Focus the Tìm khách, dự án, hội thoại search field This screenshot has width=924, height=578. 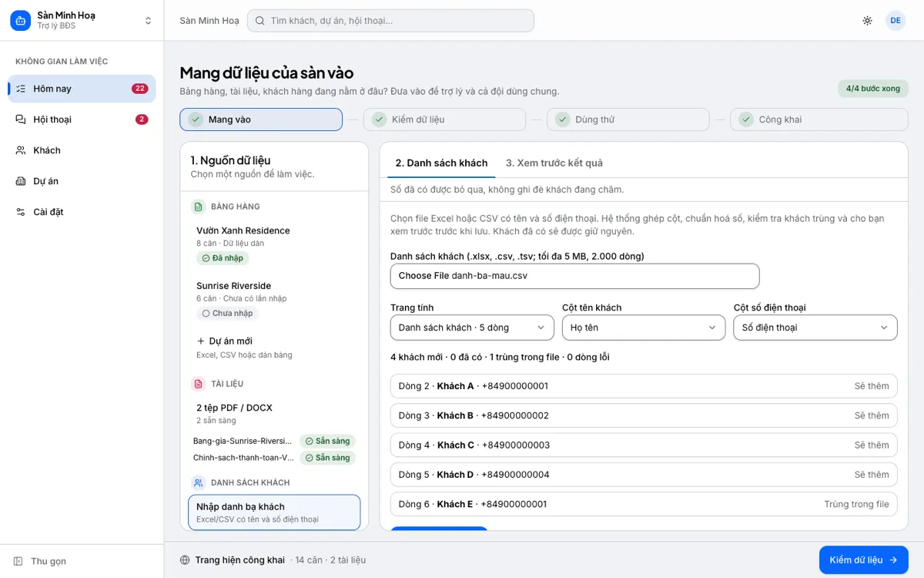click(x=390, y=21)
